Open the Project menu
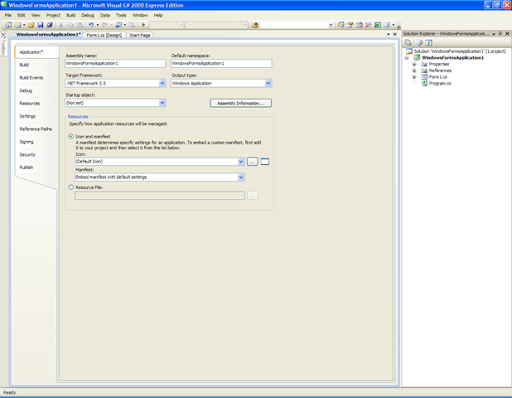This screenshot has height=398, width=512. [53, 15]
